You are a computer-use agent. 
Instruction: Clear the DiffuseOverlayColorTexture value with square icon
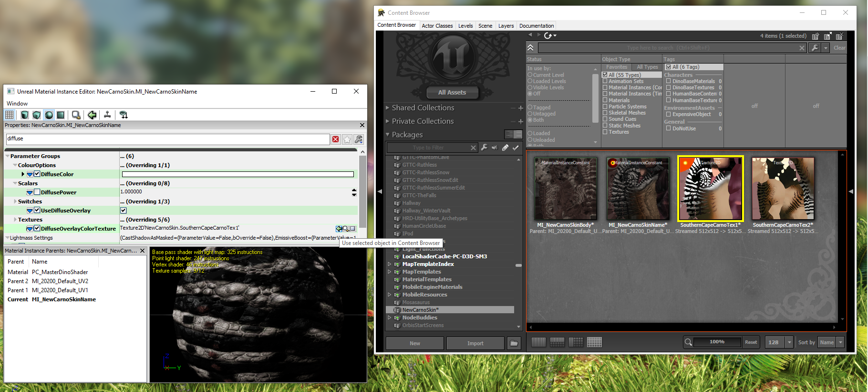(353, 229)
